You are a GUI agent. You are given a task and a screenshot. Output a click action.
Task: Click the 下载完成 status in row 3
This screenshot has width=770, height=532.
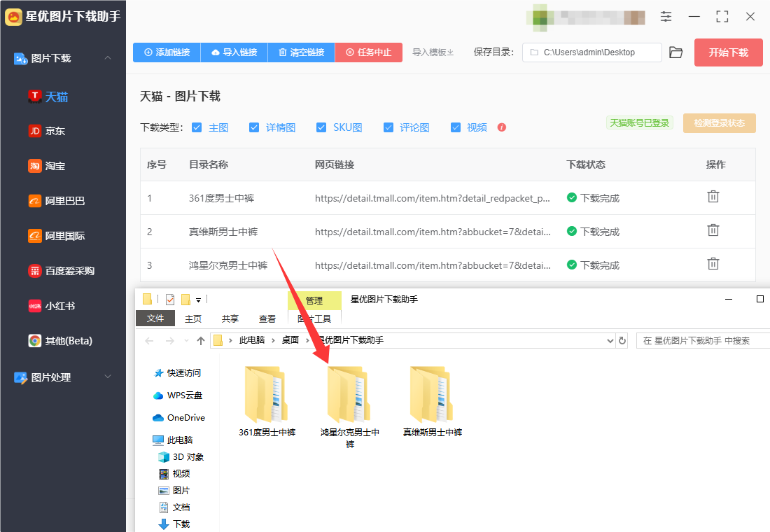pos(593,265)
